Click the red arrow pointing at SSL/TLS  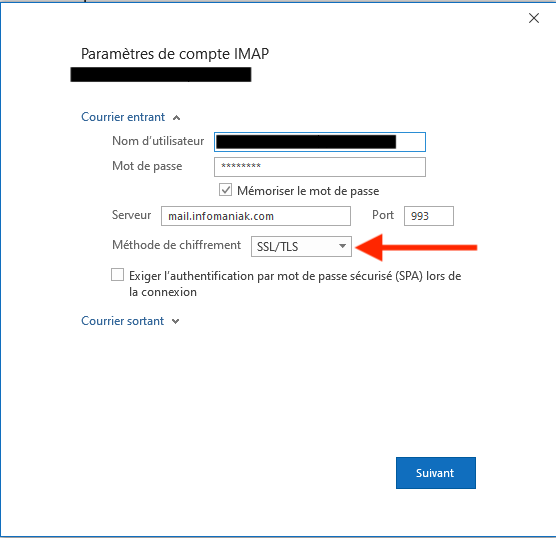pyautogui.click(x=416, y=248)
